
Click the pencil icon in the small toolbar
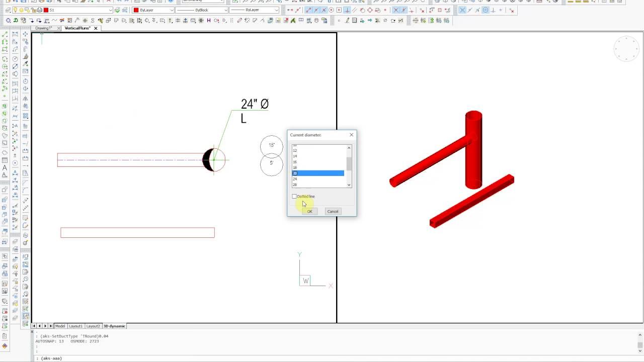(347, 21)
